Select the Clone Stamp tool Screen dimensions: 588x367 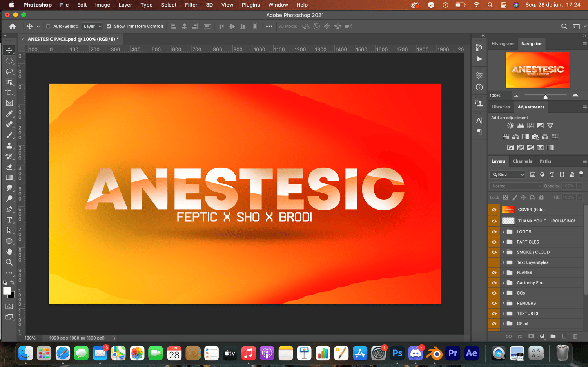(9, 146)
